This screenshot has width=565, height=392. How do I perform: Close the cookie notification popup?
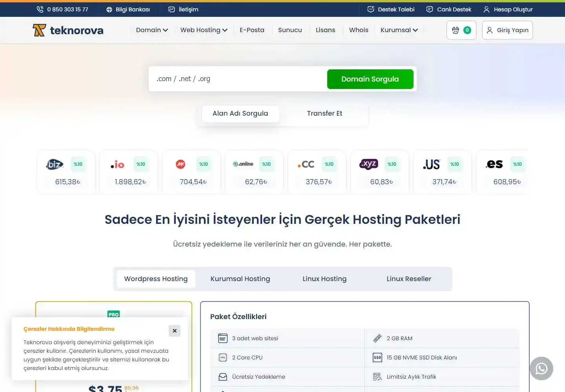pyautogui.click(x=175, y=331)
